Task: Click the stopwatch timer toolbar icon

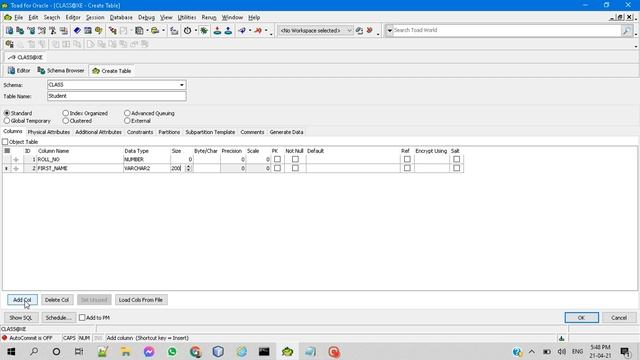Action: [187, 31]
